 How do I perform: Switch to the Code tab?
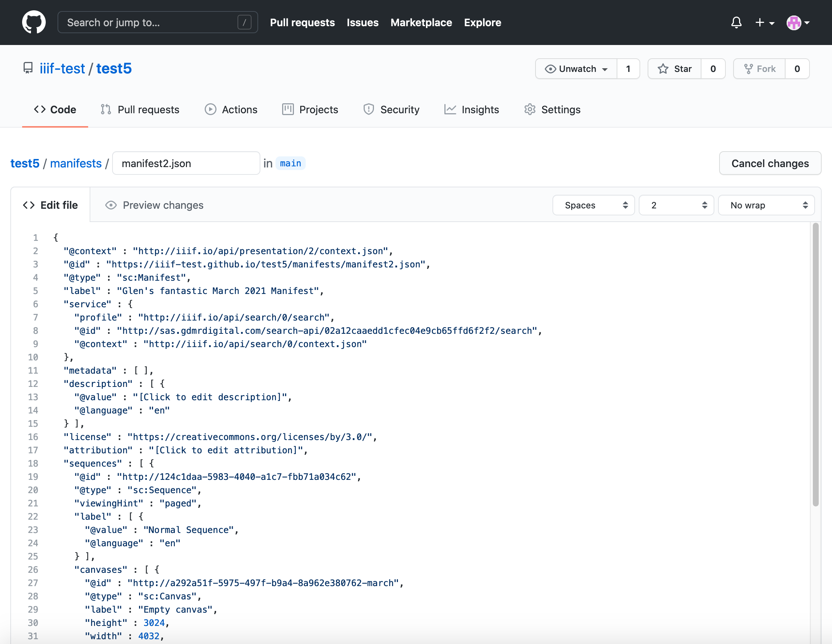pos(55,110)
